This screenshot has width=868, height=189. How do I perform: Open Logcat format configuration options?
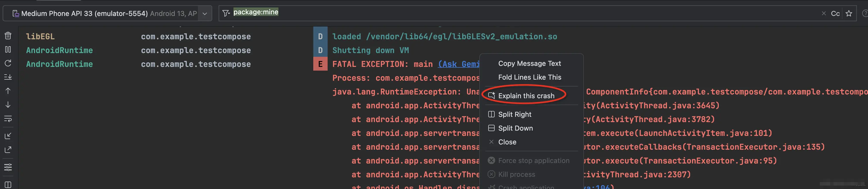pos(8,167)
